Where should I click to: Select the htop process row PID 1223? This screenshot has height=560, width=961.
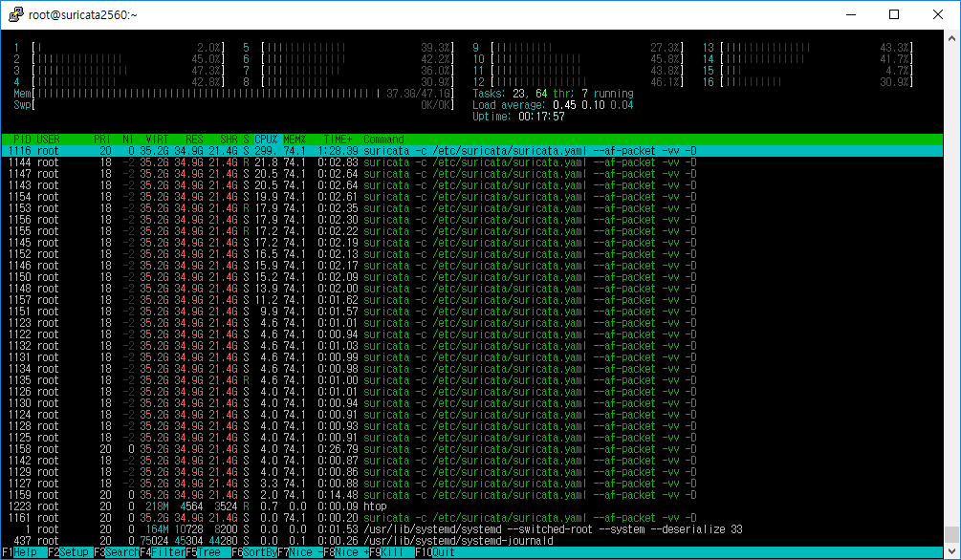(x=472, y=506)
